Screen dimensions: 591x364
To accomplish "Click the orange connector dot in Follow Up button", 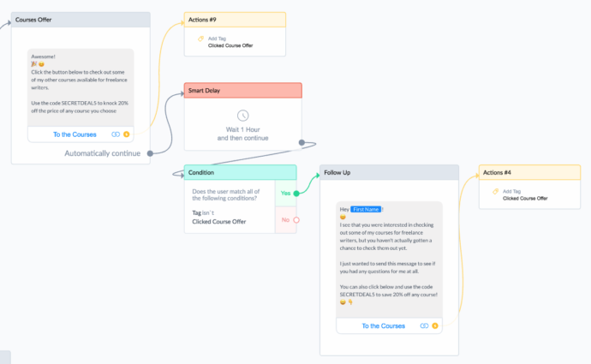I will (x=435, y=326).
